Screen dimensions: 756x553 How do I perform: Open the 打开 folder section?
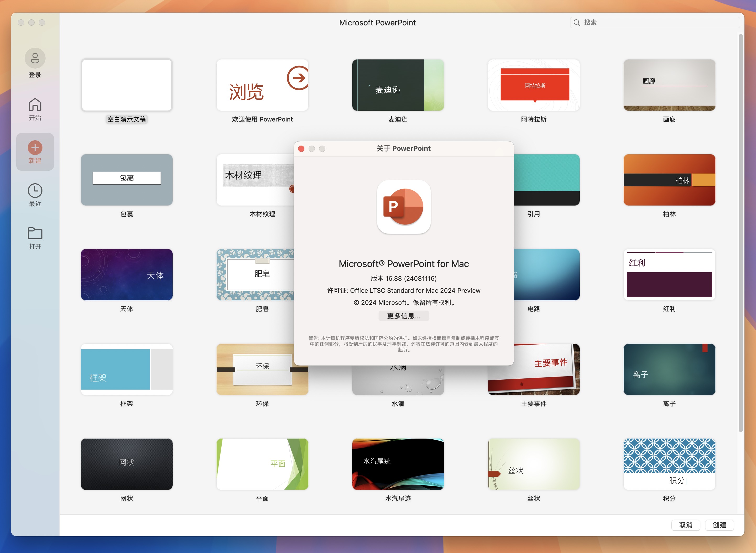click(35, 238)
